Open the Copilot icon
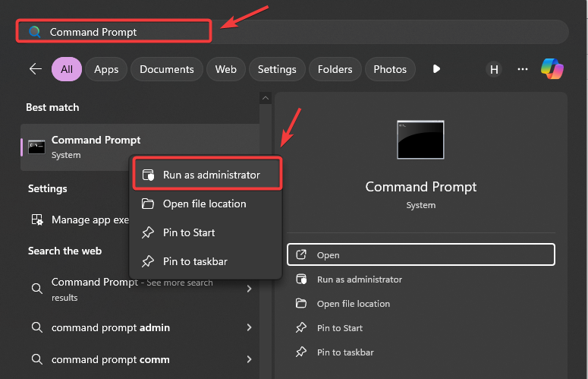 pyautogui.click(x=552, y=69)
